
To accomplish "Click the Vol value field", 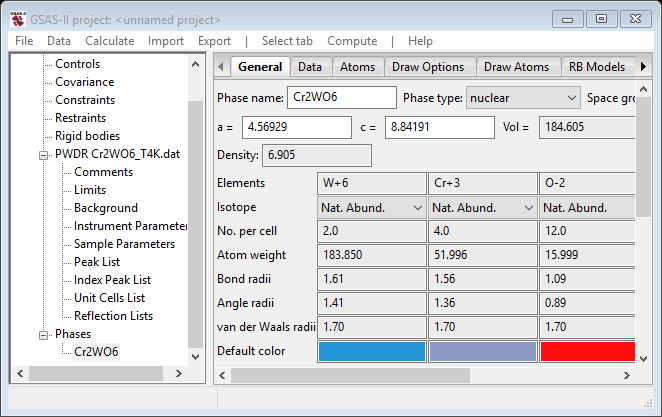I will point(587,127).
